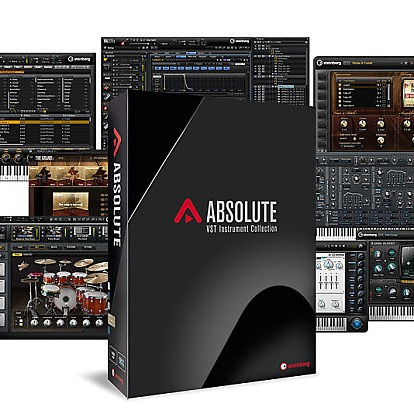Click the round blue button beside small keyboard

(x=357, y=324)
